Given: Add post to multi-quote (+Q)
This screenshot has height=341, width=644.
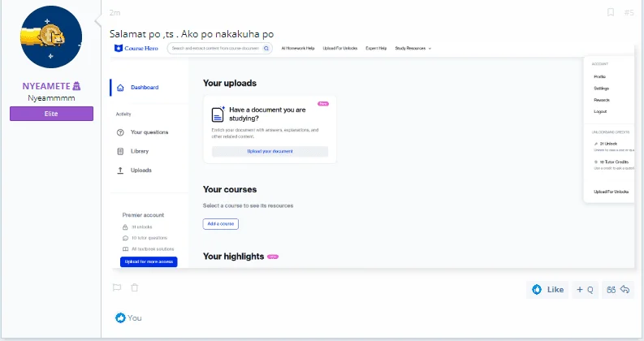Looking at the screenshot, I should [585, 290].
